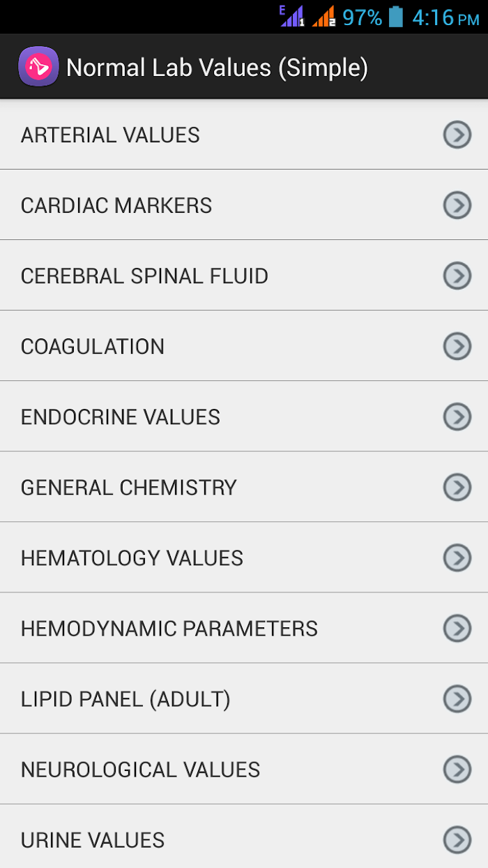
Task: Tap the first SIM signal strength icon
Action: click(x=292, y=16)
